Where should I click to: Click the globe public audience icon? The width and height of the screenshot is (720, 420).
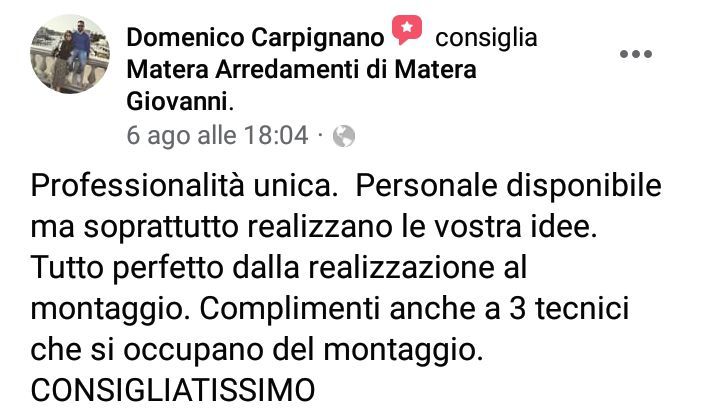click(344, 136)
